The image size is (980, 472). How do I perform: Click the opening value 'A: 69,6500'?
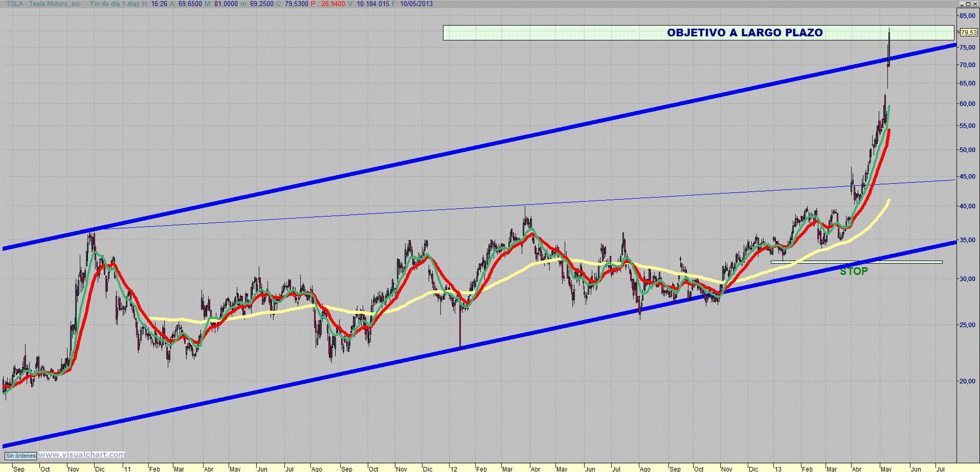point(186,4)
